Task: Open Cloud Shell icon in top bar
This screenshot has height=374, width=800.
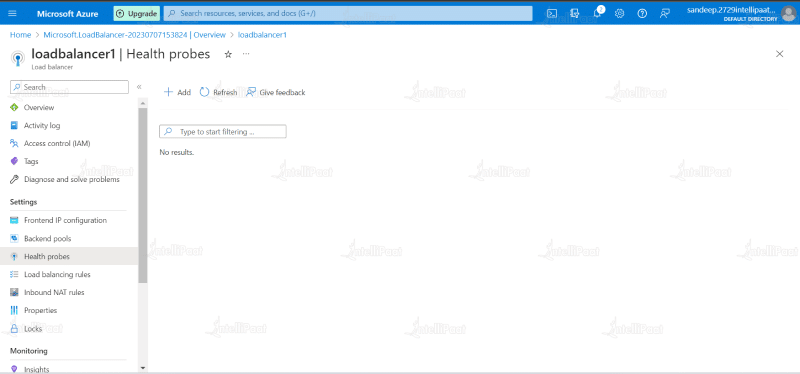Action: pyautogui.click(x=552, y=14)
